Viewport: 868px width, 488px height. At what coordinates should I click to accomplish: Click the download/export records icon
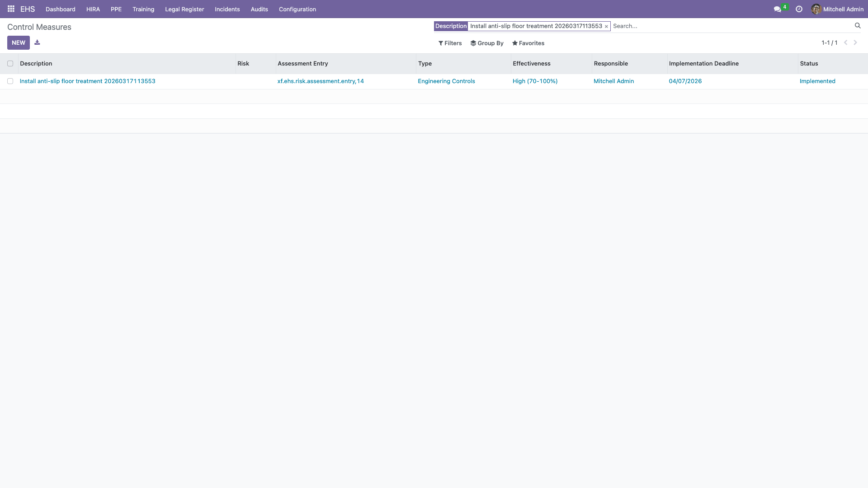pos(37,42)
